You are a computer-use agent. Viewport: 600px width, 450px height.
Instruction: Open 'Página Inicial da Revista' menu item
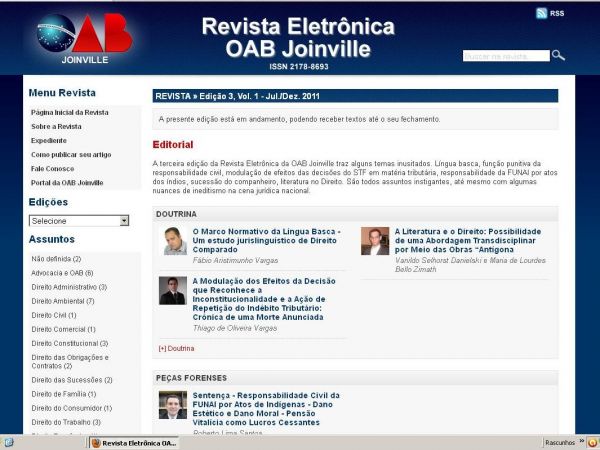coord(70,112)
